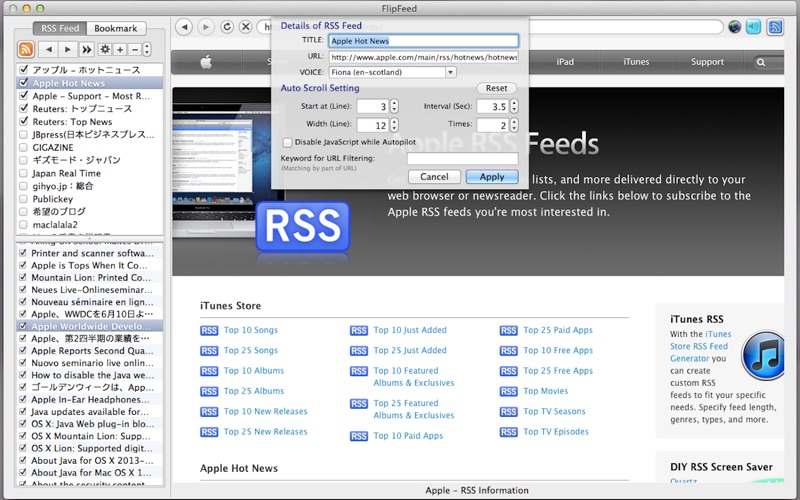Enable the Japan Real Time feed checkbox
Viewport: 800px width, 500px height.
[23, 173]
